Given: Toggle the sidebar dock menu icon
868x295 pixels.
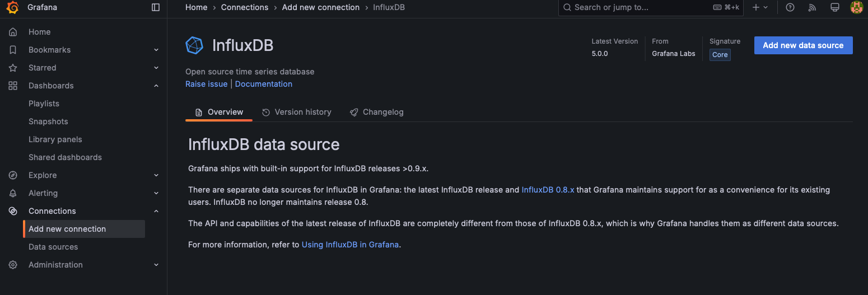Looking at the screenshot, I should click(156, 7).
